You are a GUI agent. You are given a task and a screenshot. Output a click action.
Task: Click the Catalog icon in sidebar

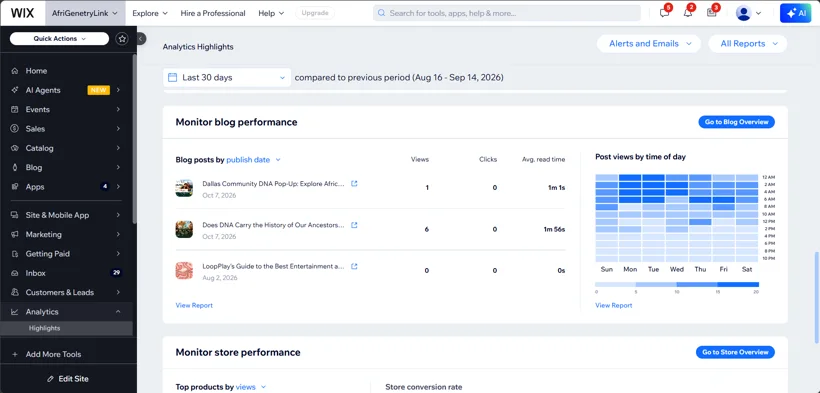point(15,148)
